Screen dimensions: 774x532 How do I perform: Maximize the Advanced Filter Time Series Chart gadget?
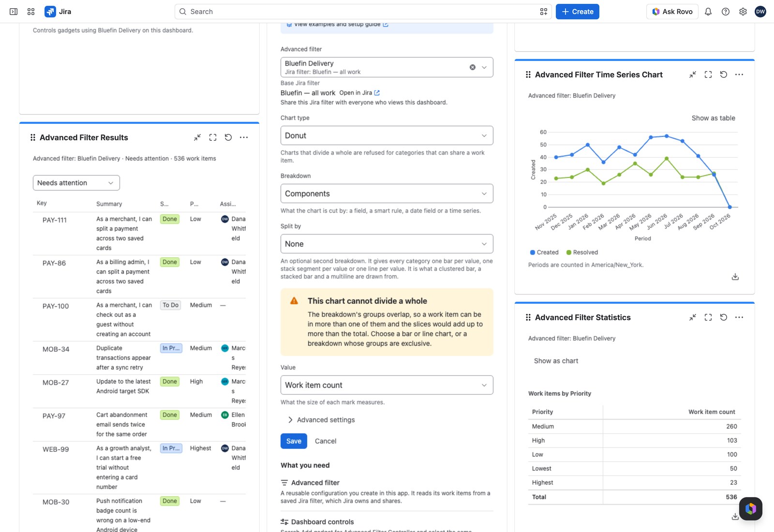click(x=708, y=74)
